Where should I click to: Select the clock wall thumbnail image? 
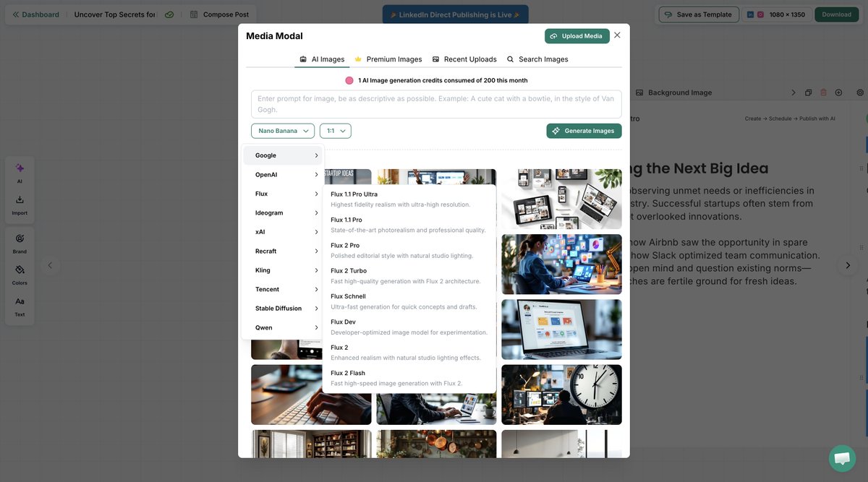[561, 395]
